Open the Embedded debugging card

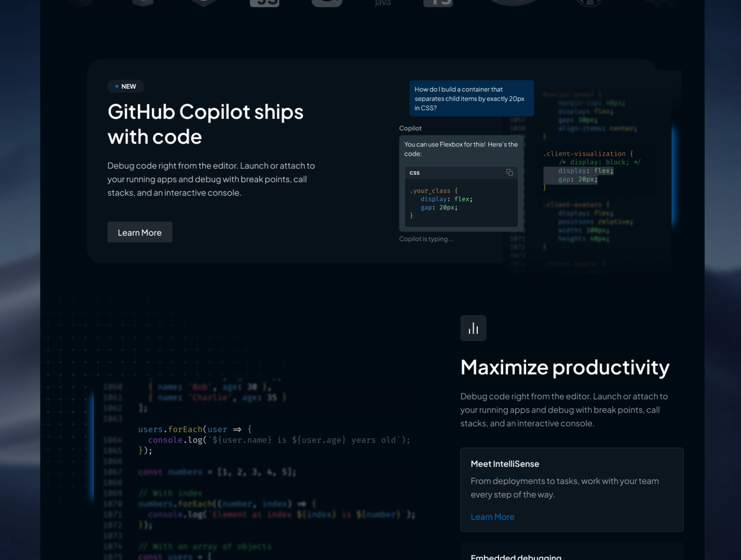coord(516,556)
